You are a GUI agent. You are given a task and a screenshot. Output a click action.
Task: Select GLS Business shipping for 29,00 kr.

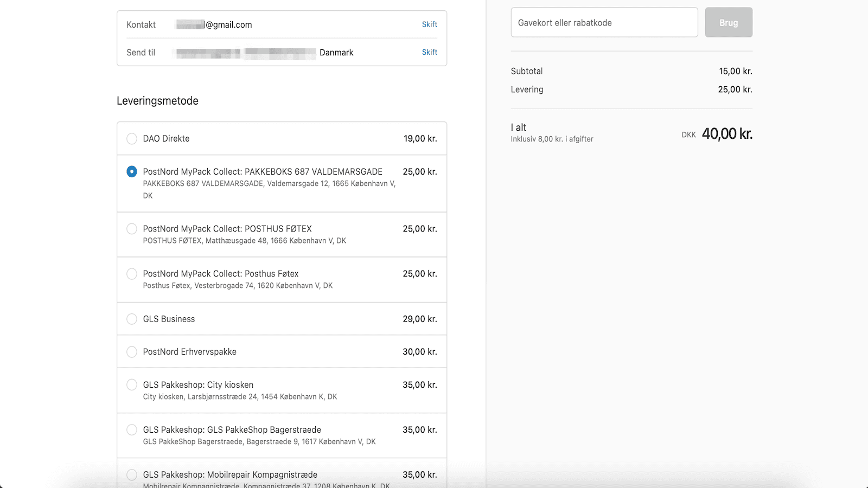coord(132,319)
